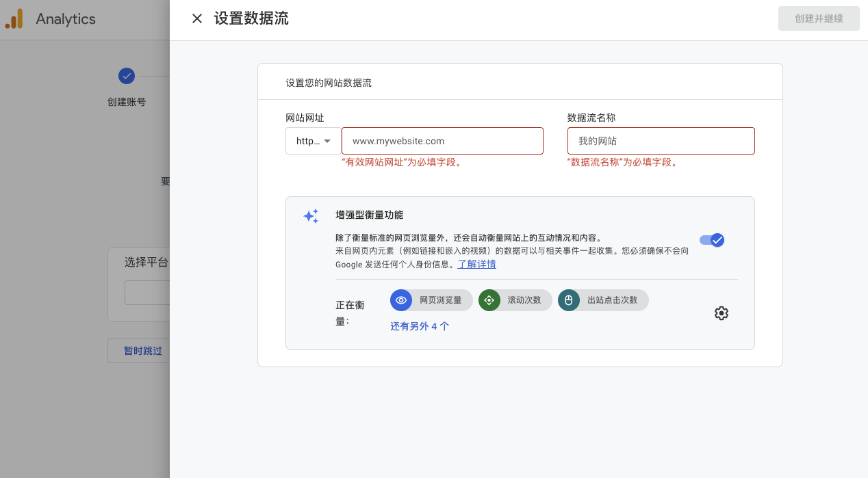The width and height of the screenshot is (868, 478).
Task: Close the 设置数据流 dialog
Action: click(x=197, y=18)
